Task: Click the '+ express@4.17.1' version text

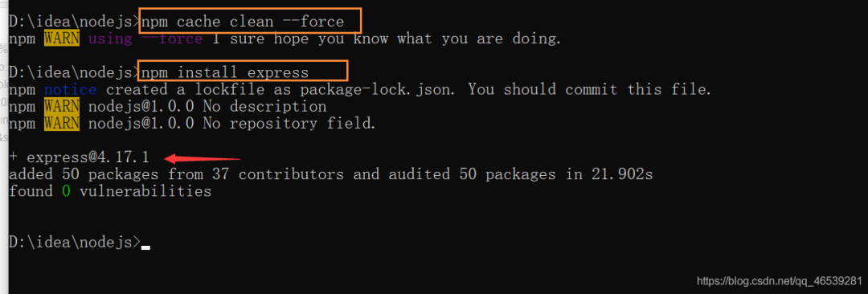Action: (80, 157)
